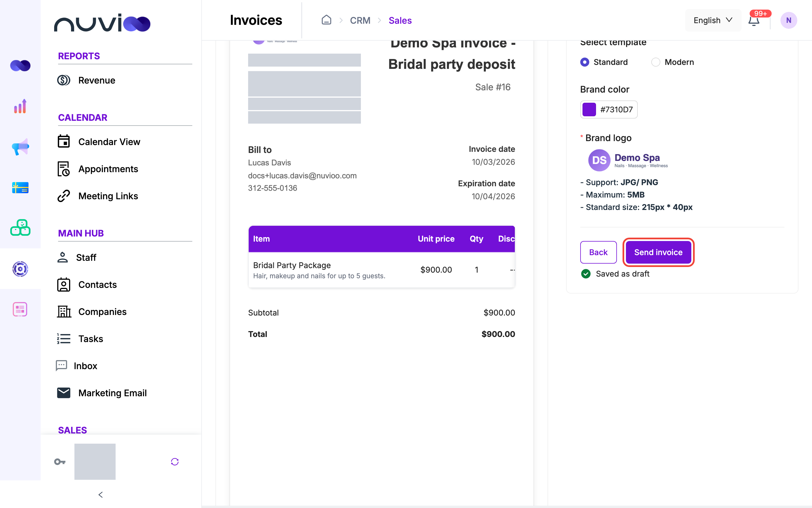The height and width of the screenshot is (508, 812).
Task: Open the Companies list
Action: coord(92,312)
